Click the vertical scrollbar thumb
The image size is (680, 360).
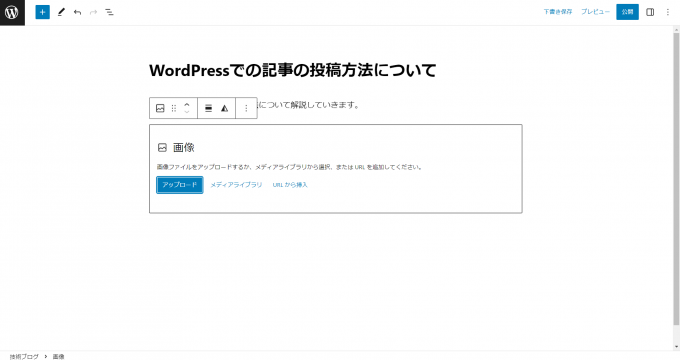click(x=676, y=179)
